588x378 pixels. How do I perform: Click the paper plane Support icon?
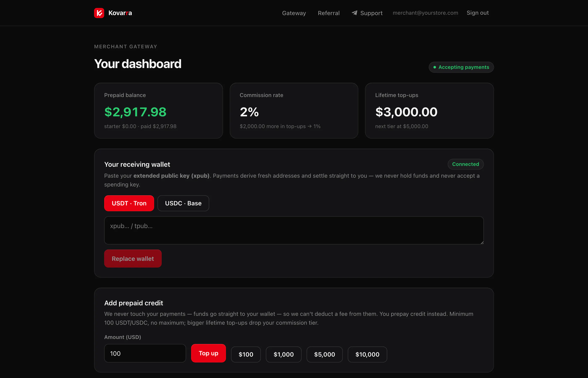(354, 13)
